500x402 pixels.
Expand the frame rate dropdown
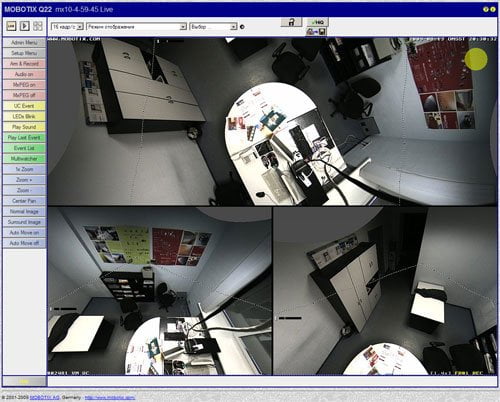pos(67,27)
